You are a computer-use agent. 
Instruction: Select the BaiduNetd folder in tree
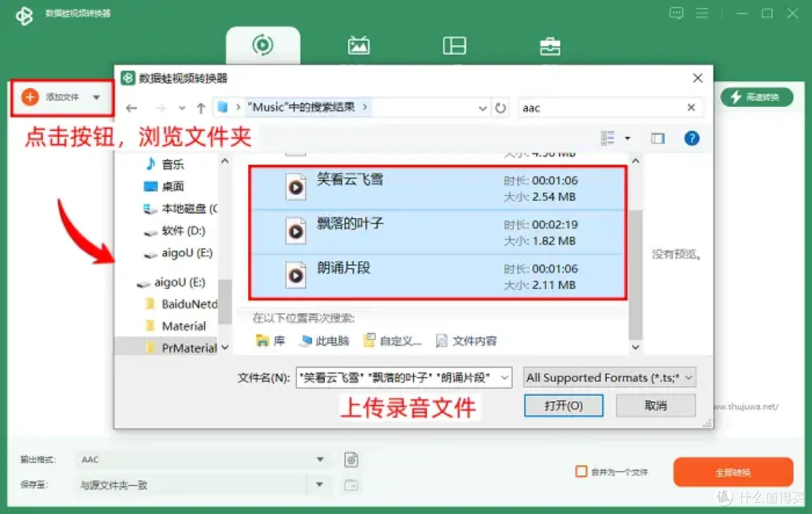pyautogui.click(x=181, y=304)
